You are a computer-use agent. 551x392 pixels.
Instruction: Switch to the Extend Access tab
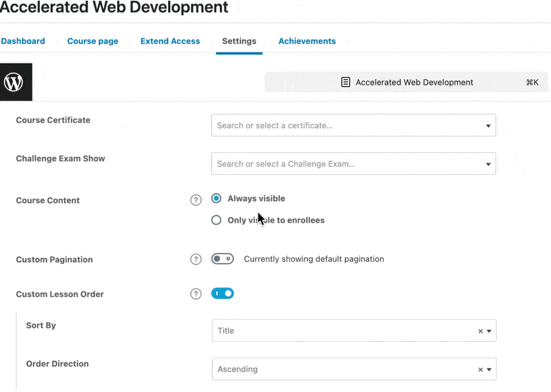pyautogui.click(x=170, y=41)
